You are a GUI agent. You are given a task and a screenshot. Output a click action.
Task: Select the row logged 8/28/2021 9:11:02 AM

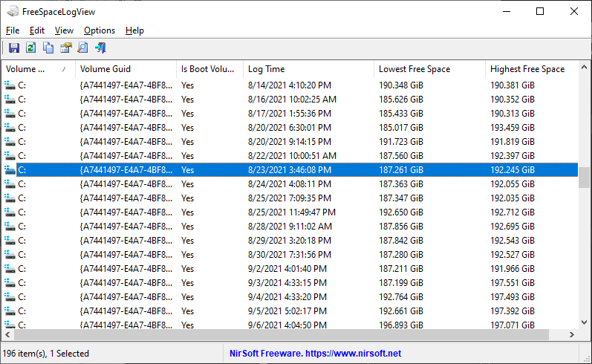coord(290,227)
